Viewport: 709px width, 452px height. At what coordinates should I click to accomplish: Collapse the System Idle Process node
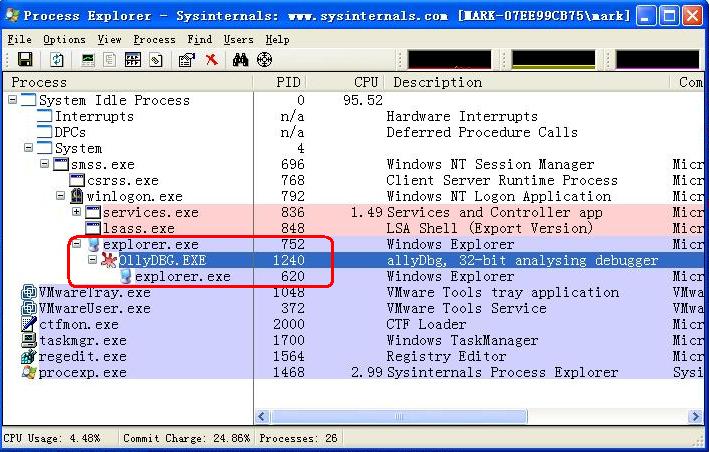click(13, 99)
